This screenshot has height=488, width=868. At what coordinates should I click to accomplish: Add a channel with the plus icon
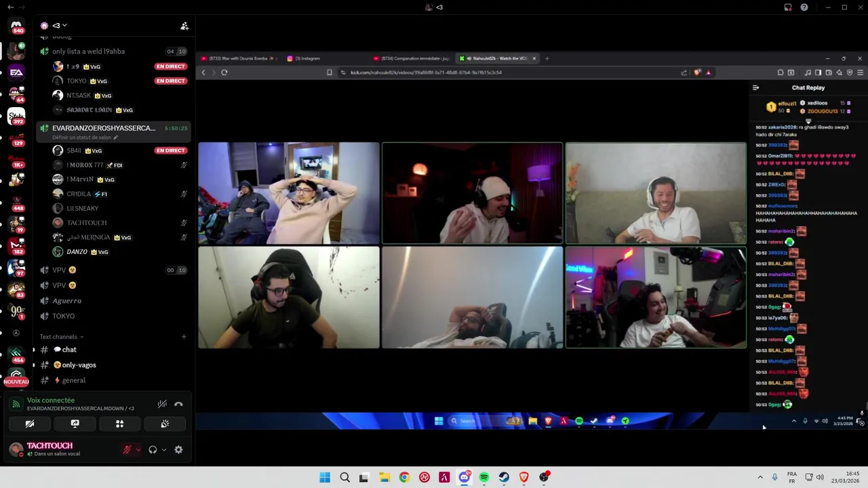[184, 336]
